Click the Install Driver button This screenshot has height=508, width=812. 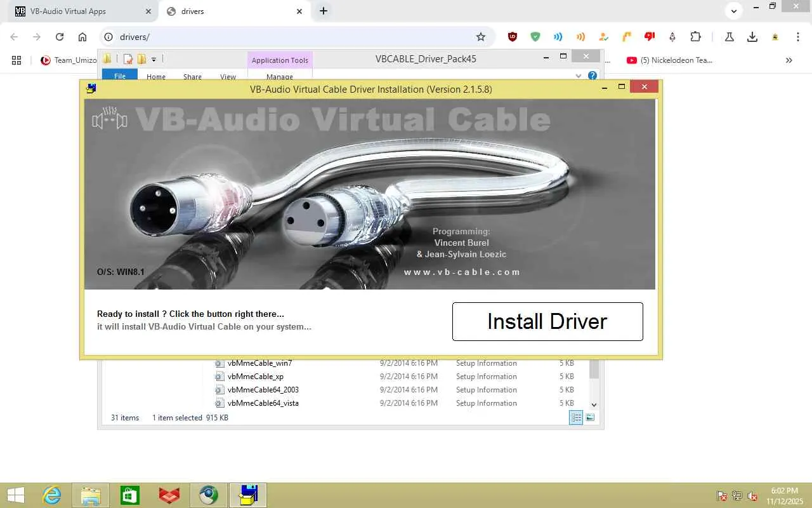[547, 321]
